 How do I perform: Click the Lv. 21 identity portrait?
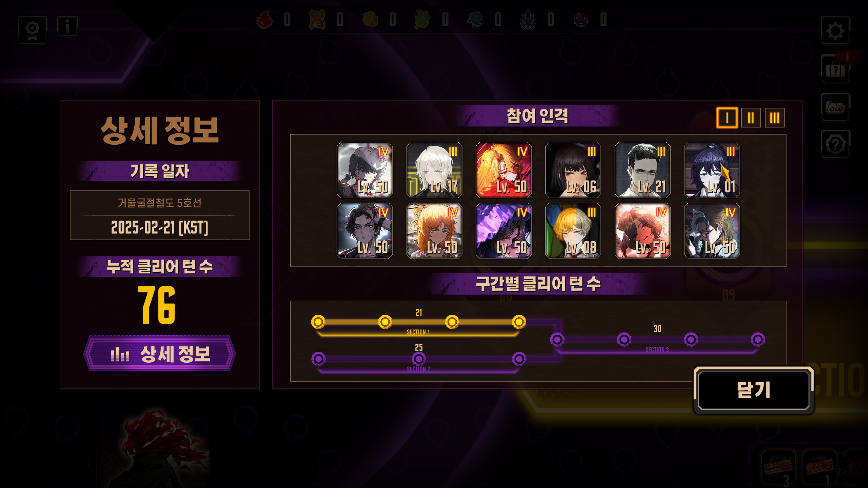coord(643,170)
